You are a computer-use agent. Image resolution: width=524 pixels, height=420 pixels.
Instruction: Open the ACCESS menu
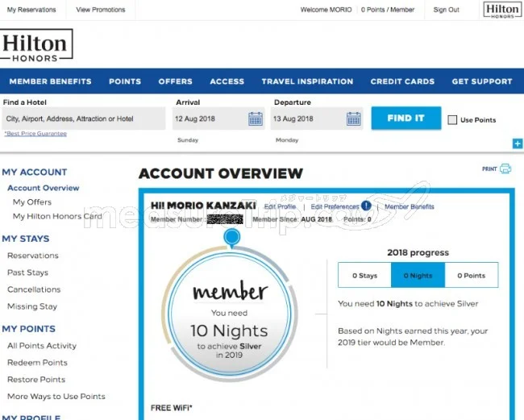pos(227,81)
